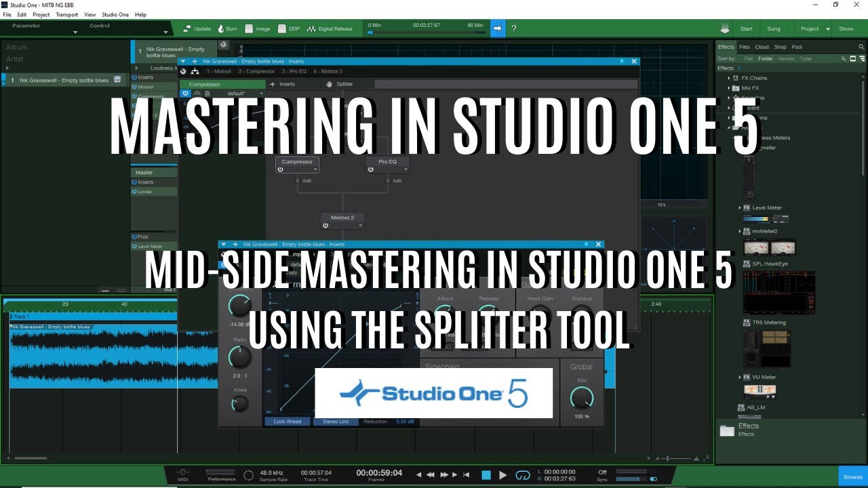Switch to the Pool browser tab
The image size is (868, 488).
point(797,47)
